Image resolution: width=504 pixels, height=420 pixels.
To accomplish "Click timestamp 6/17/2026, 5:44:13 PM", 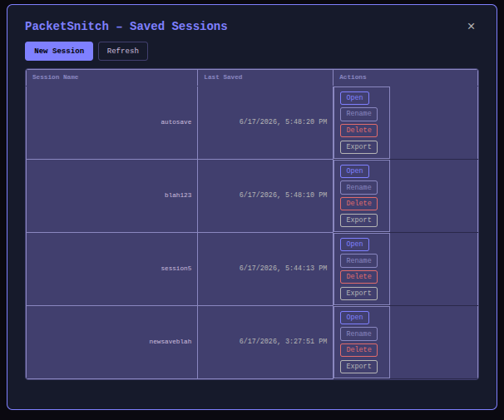I will (x=283, y=269).
